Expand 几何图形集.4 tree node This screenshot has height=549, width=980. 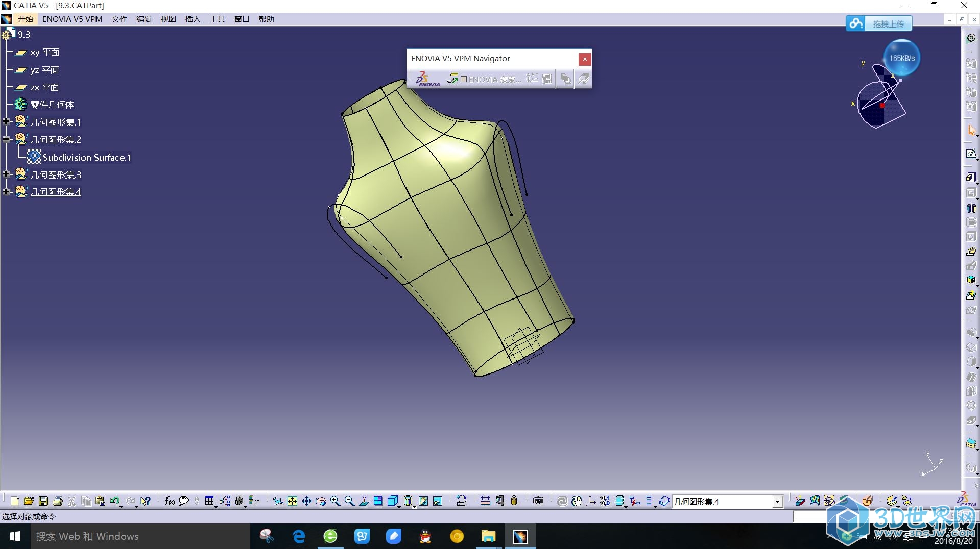[6, 192]
